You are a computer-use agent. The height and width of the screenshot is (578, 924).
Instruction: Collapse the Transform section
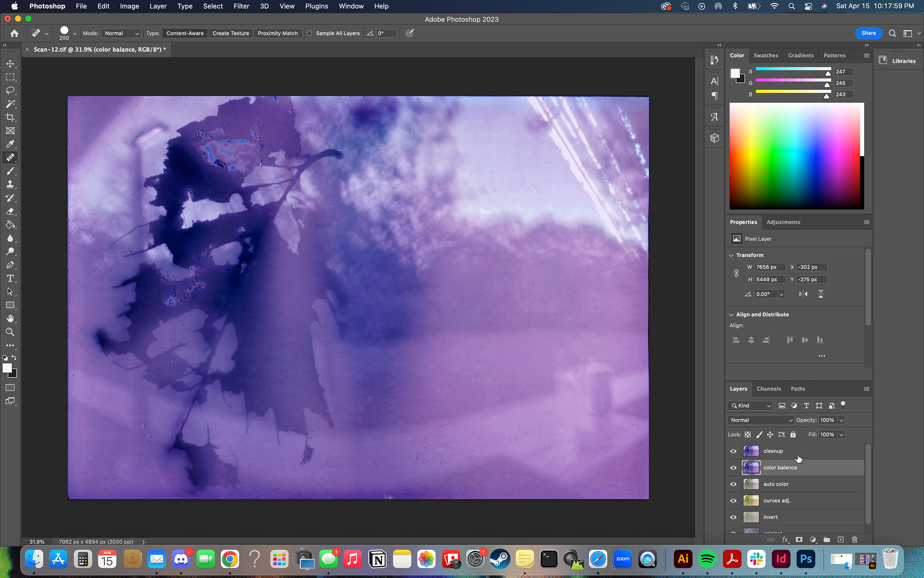731,255
